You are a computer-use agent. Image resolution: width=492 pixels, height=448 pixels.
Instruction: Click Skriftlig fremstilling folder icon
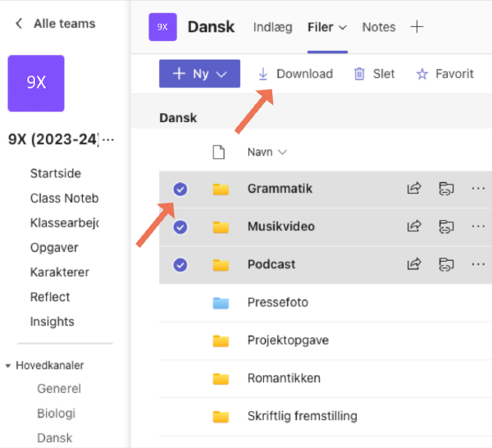221,417
